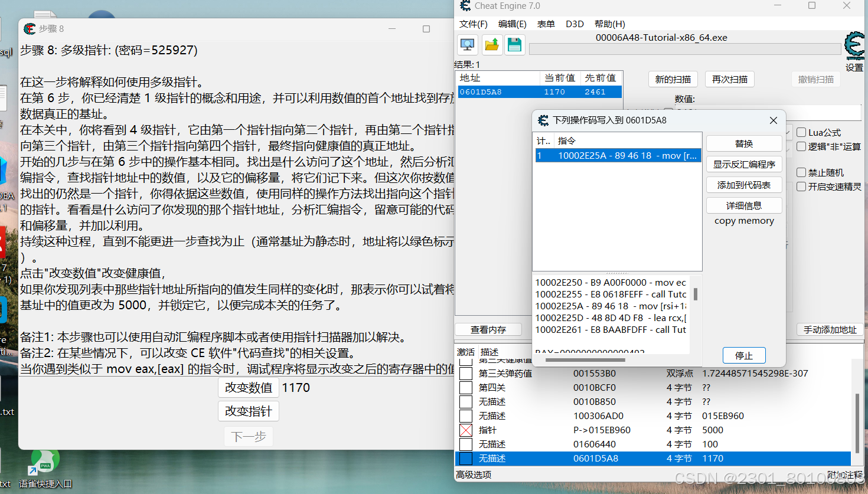Click the 描述 column header in address table
This screenshot has height=494, width=868.
(x=489, y=352)
